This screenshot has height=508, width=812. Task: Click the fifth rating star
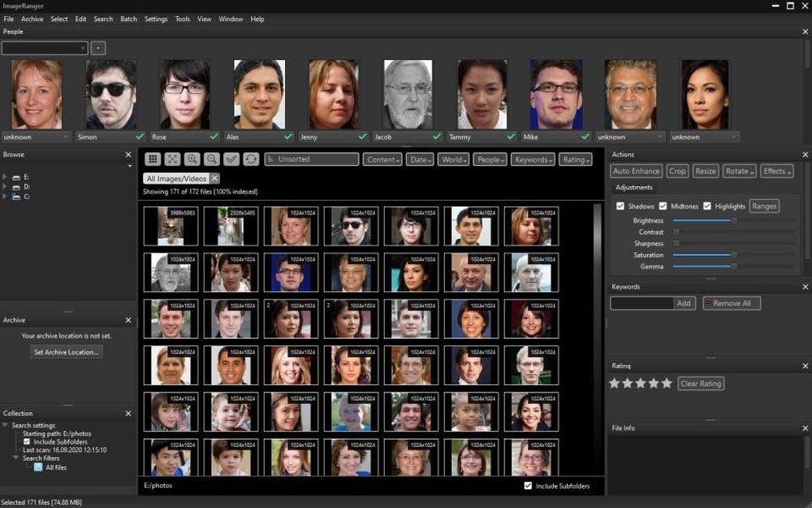667,383
